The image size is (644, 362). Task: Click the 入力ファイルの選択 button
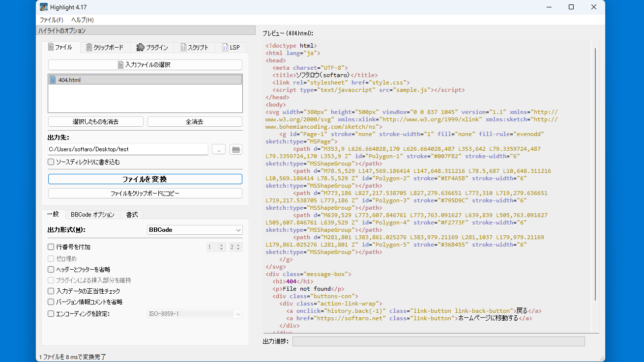click(x=145, y=65)
